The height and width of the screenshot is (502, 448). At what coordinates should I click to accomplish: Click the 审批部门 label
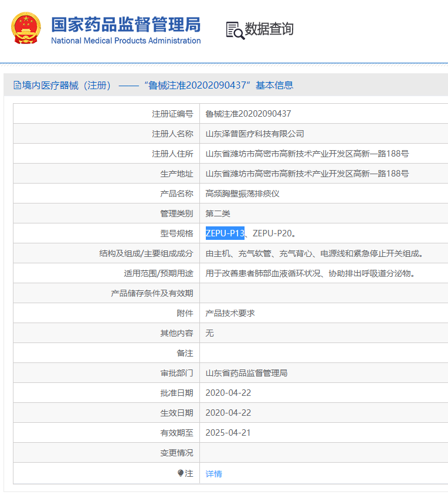177,373
